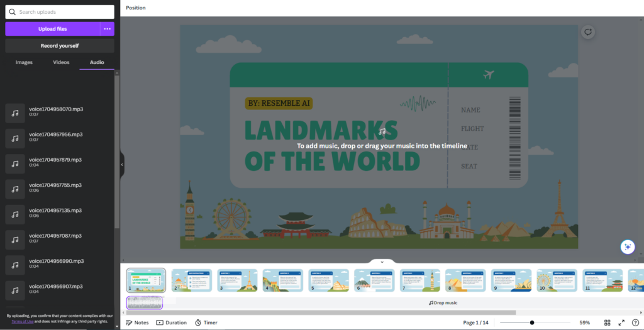This screenshot has width=644, height=330.
Task: Click the uploads panel vertical scrollbar
Action: click(x=117, y=152)
